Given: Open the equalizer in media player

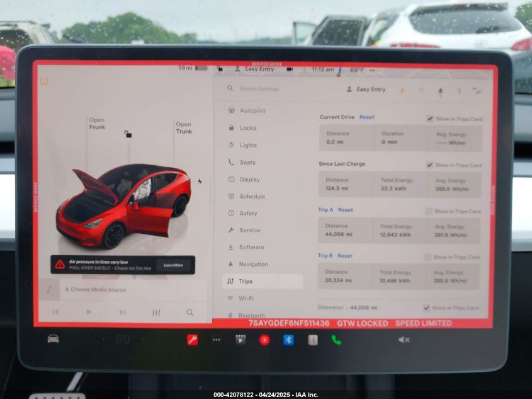Looking at the screenshot, I should (x=156, y=312).
